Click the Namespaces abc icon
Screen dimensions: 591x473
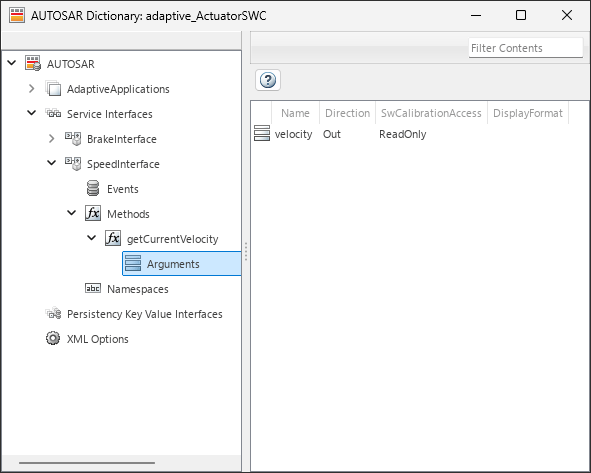(93, 288)
